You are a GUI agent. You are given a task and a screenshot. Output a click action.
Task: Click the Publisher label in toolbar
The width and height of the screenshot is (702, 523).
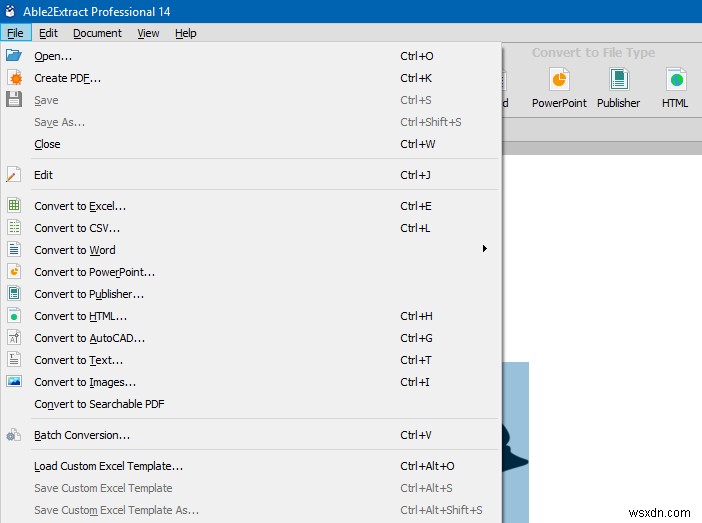pos(618,103)
